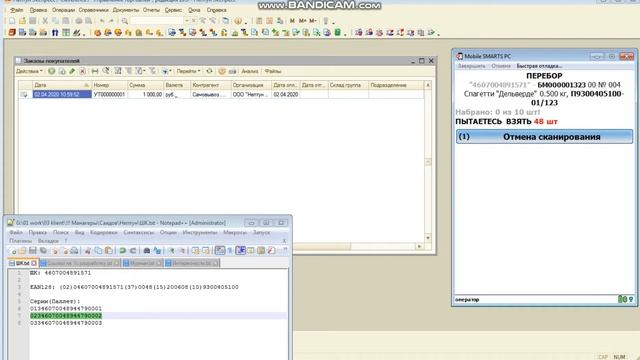This screenshot has height=360, width=640.
Task: Open the Файл menu of 1C
Action: click(17, 10)
